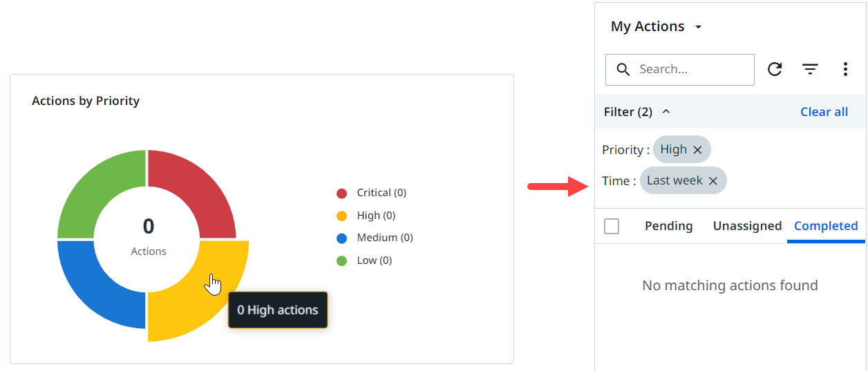868x371 pixels.
Task: Open the three-dot more options menu
Action: (845, 69)
